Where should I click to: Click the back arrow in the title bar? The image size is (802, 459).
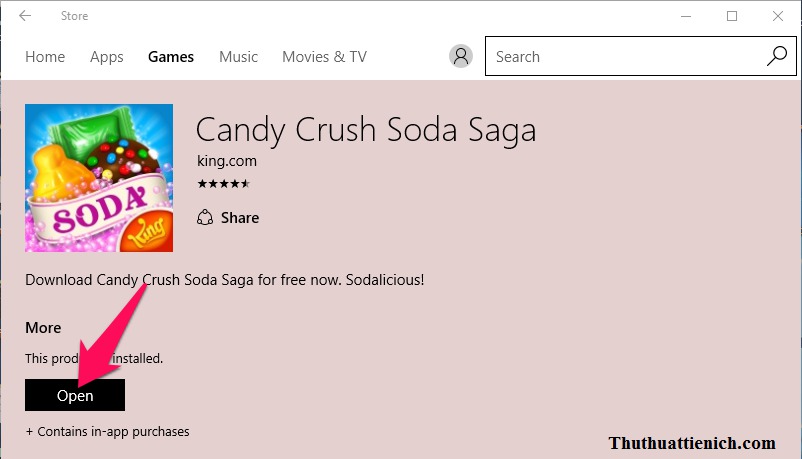coord(25,16)
